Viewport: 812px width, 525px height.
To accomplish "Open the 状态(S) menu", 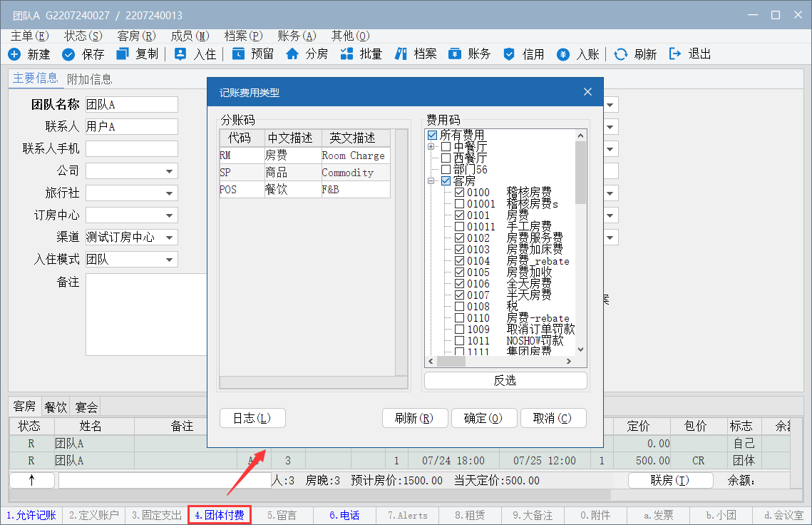I will (x=83, y=36).
